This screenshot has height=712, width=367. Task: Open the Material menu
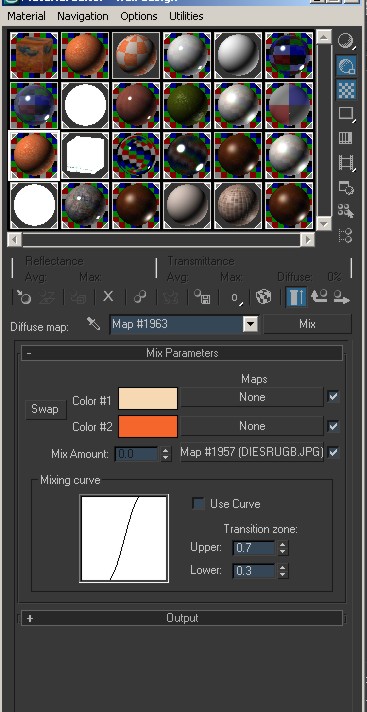pyautogui.click(x=26, y=16)
